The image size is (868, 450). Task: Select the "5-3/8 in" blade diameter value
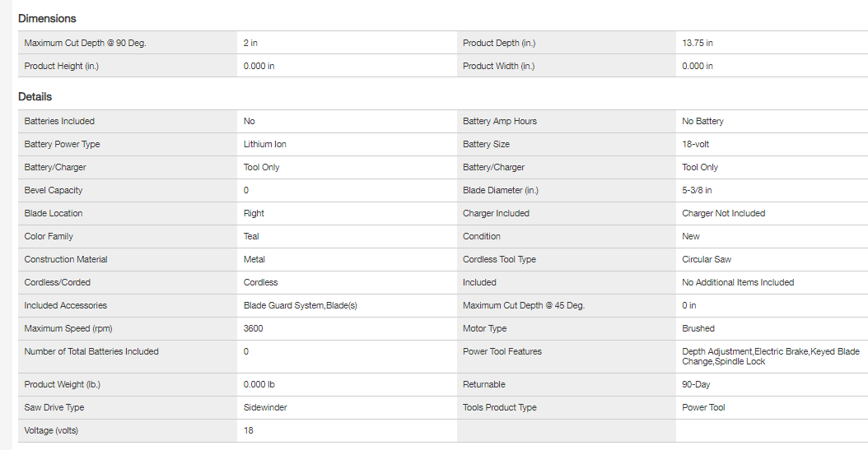697,190
